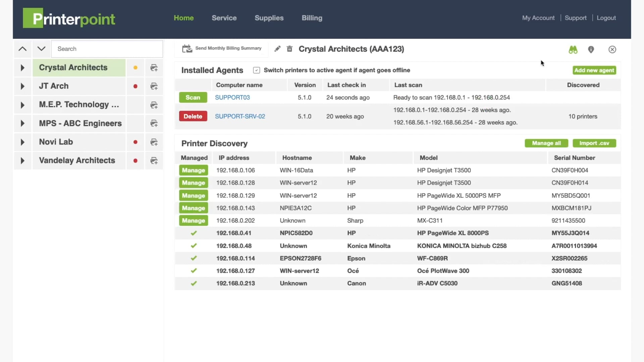644x362 pixels.
Task: Click Send Monthly Billing Summary
Action: tap(228, 48)
